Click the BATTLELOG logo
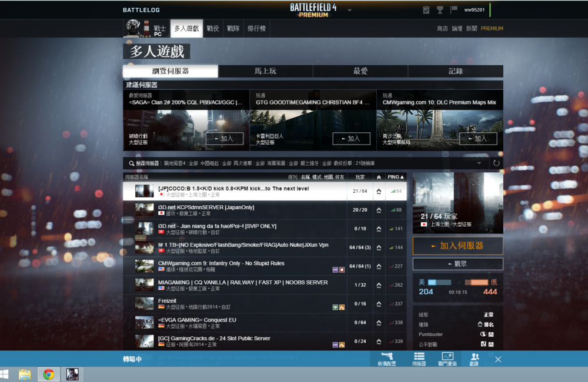The height and width of the screenshot is (382, 588). point(141,10)
